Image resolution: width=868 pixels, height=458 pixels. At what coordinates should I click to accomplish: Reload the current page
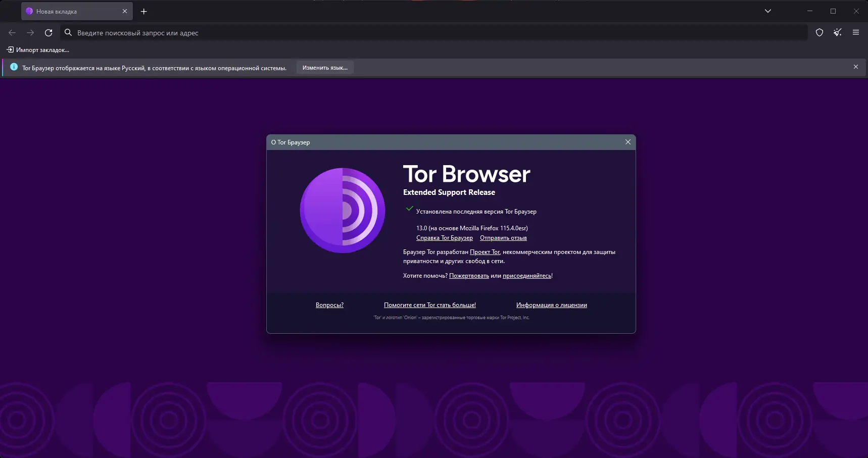(49, 33)
